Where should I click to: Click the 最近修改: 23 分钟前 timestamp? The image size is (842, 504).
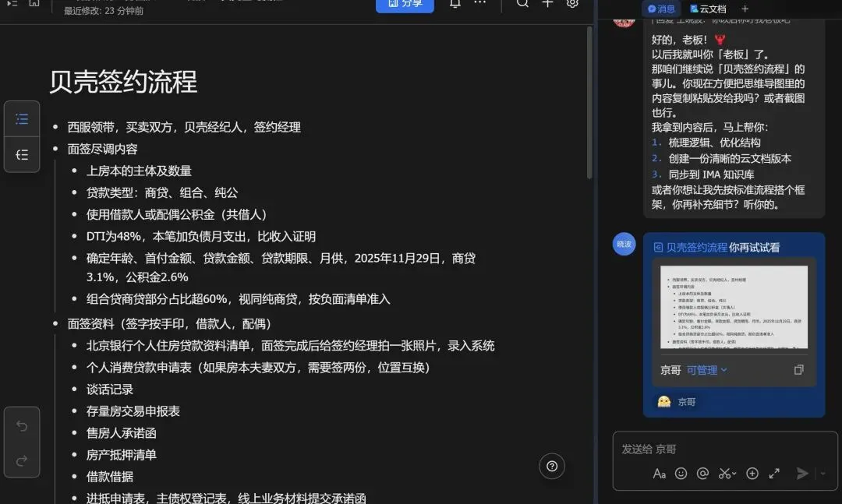click(104, 11)
